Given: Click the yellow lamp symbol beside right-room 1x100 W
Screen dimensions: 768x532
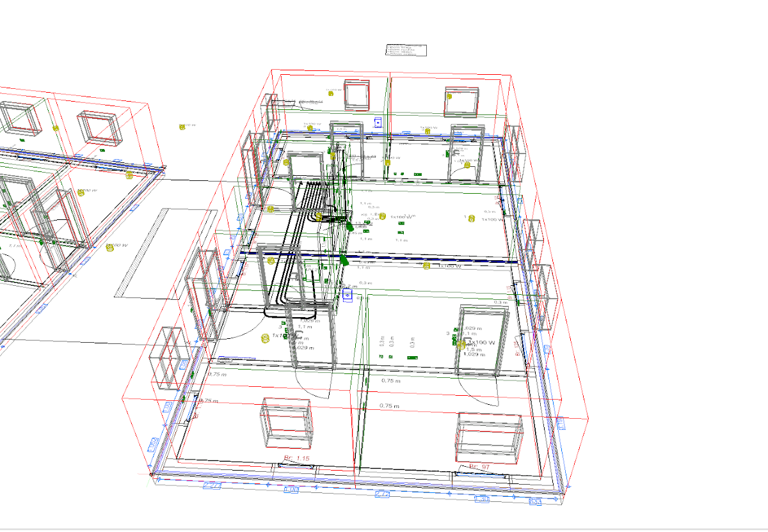Looking at the screenshot, I should tap(469, 219).
